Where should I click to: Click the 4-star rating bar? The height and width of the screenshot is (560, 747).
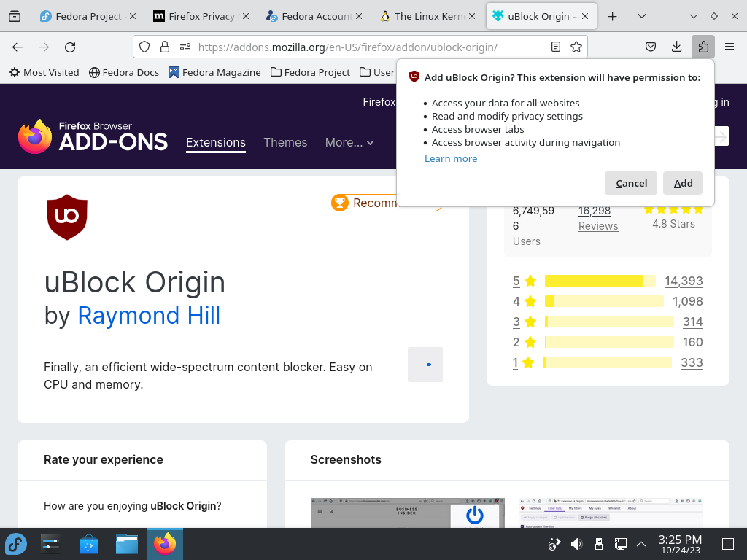point(604,301)
